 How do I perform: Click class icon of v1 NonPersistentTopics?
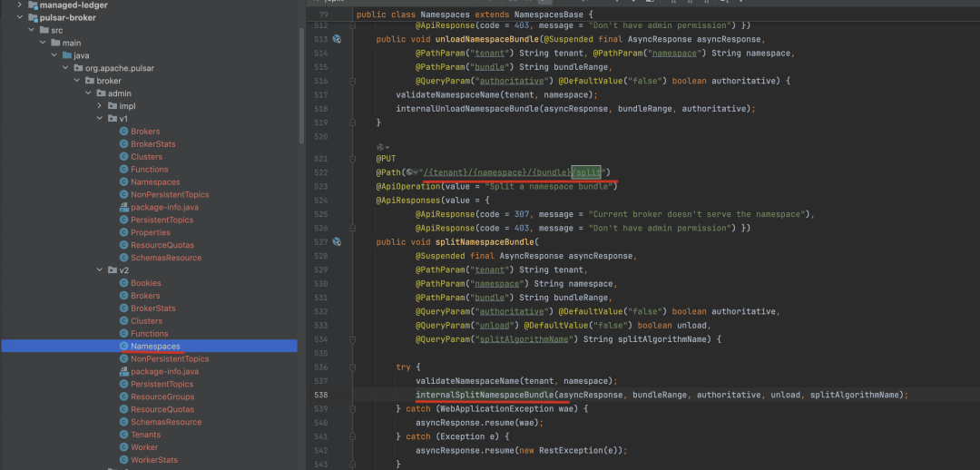123,194
